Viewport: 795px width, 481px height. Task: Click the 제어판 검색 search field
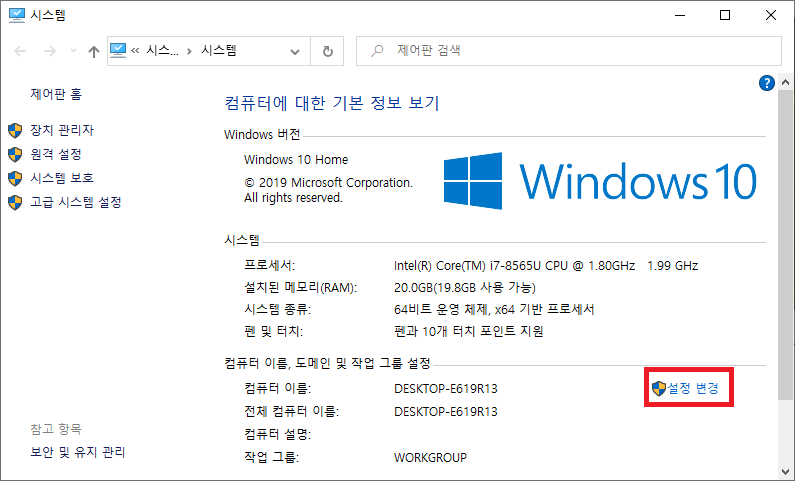click(568, 51)
